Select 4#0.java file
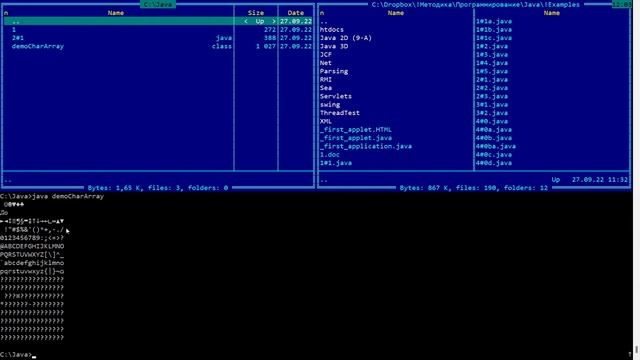Viewport: 640px width, 360px height. tap(492, 121)
